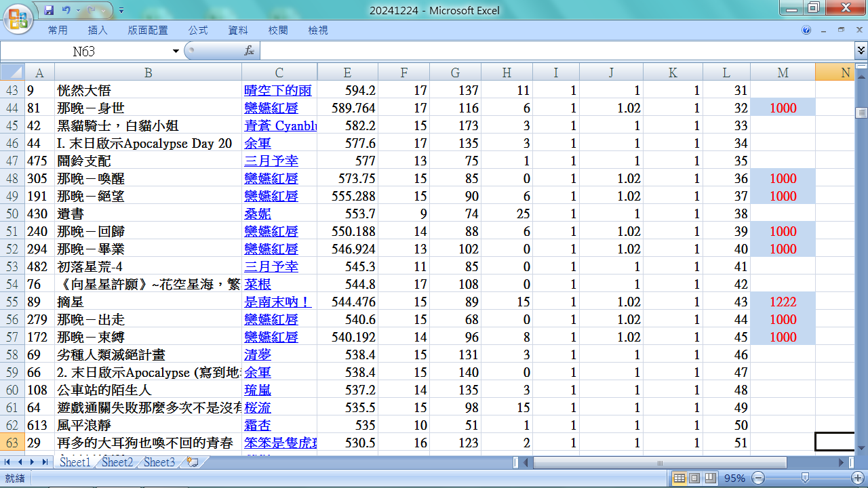Switch to Sheet2 tab
This screenshot has height=488, width=868.
pos(117,462)
